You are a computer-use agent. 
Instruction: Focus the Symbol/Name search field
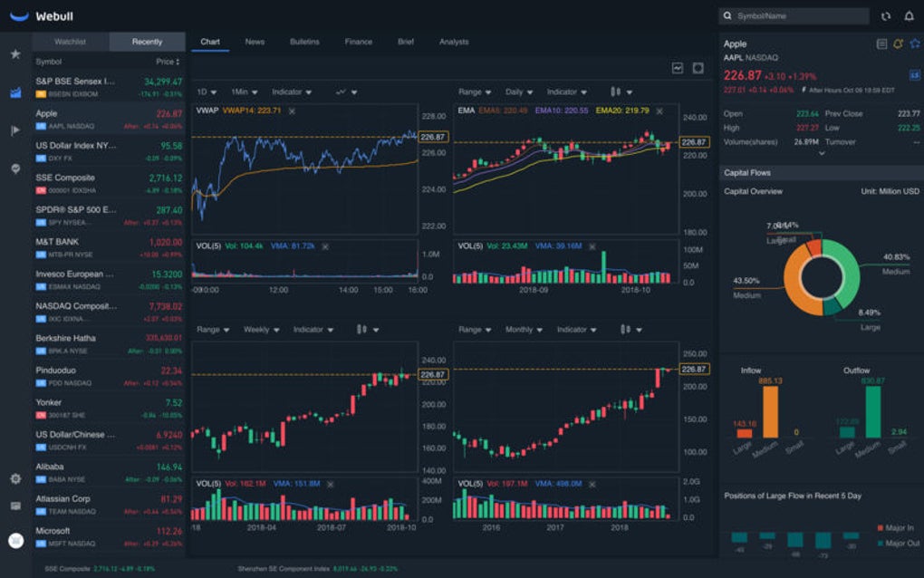click(794, 16)
